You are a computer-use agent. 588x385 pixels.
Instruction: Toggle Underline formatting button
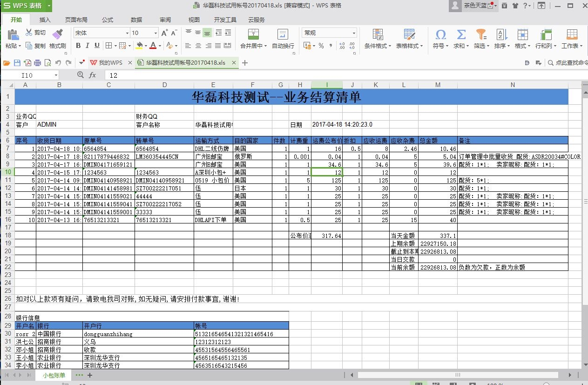(x=97, y=46)
